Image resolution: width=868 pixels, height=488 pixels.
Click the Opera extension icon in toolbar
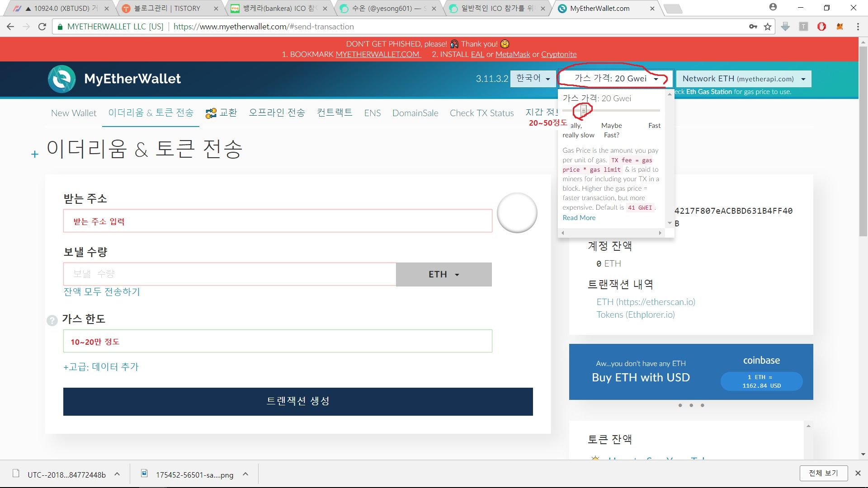click(821, 27)
